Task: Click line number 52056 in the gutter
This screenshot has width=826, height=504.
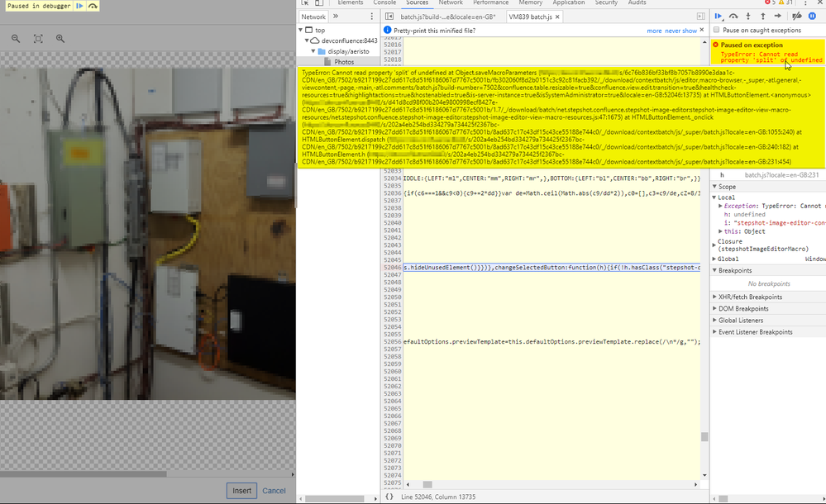Action: tap(393, 342)
